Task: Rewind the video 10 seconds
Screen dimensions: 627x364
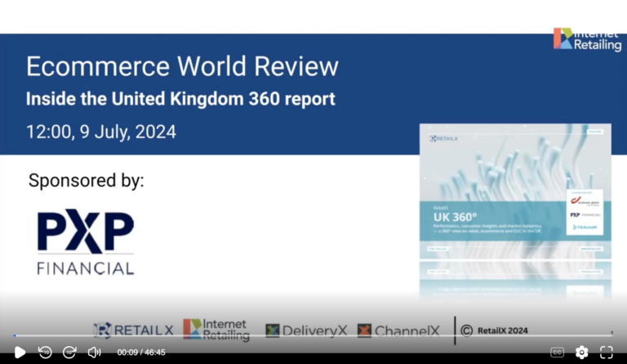Action: (45, 352)
